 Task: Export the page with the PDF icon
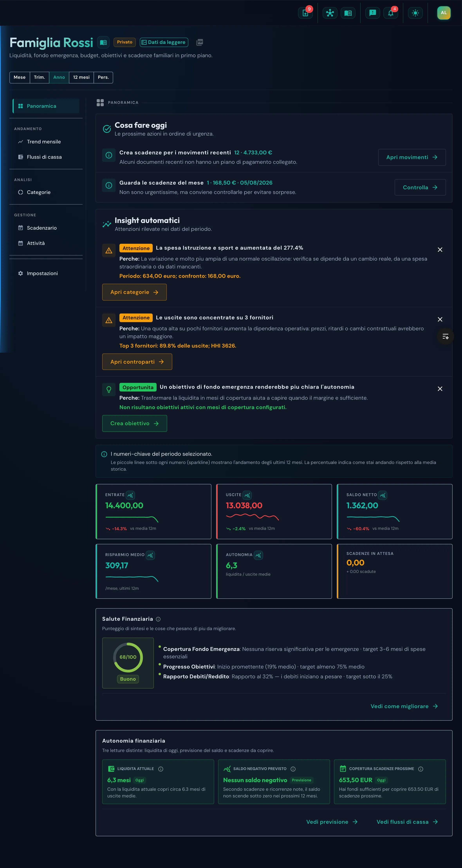[200, 43]
